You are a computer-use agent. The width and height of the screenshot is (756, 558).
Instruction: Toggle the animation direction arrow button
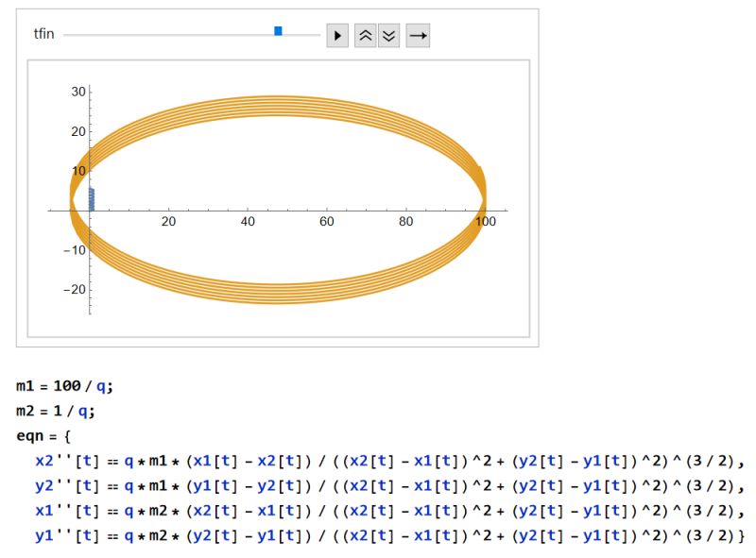[418, 36]
